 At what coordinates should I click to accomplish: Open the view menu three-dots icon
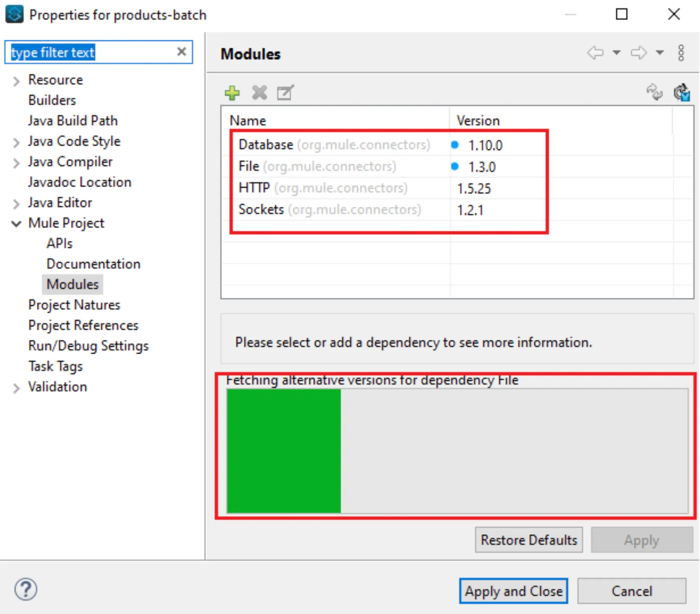(x=681, y=53)
